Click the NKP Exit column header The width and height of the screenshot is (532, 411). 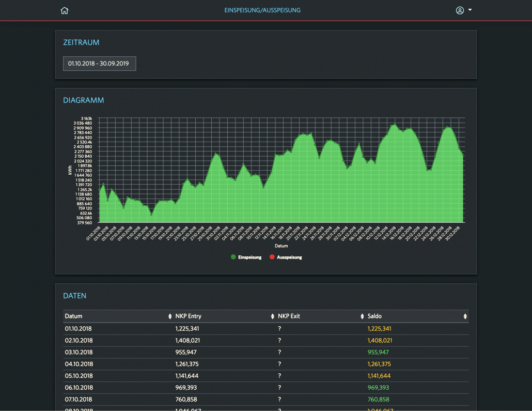click(x=289, y=316)
